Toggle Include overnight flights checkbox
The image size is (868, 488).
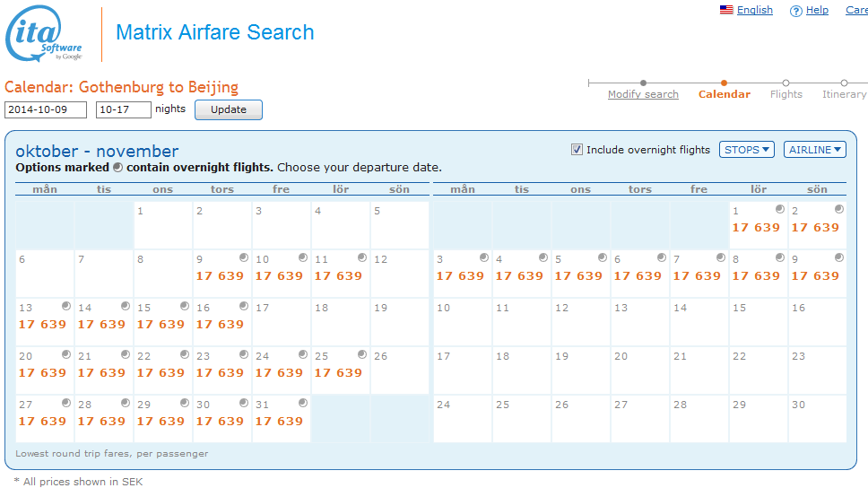[x=577, y=150]
